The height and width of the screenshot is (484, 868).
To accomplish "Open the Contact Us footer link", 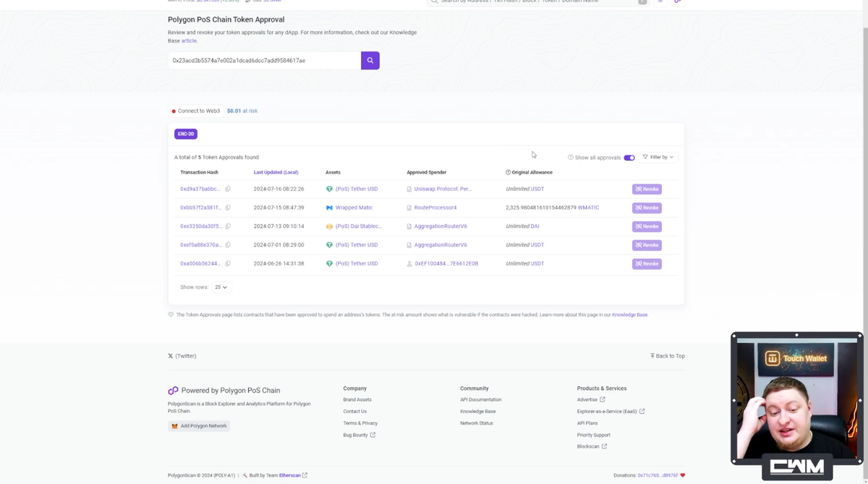I will 355,412.
